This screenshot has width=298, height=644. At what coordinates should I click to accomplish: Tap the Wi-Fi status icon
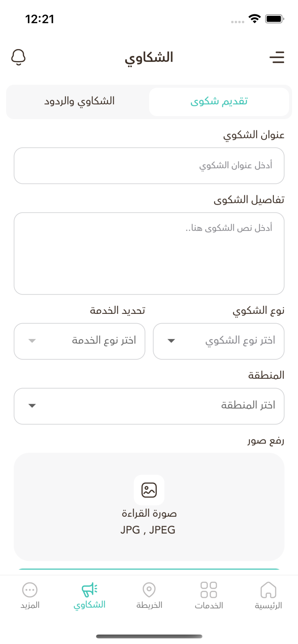[x=254, y=19]
